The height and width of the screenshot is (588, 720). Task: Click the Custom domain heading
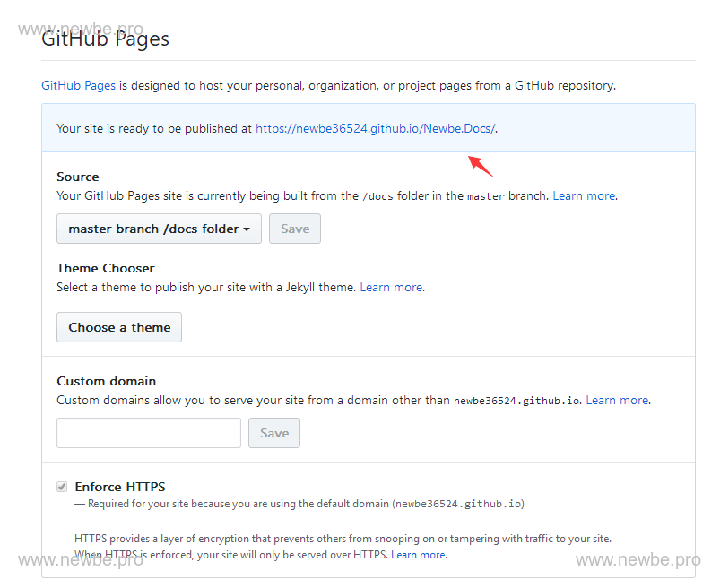pos(107,381)
